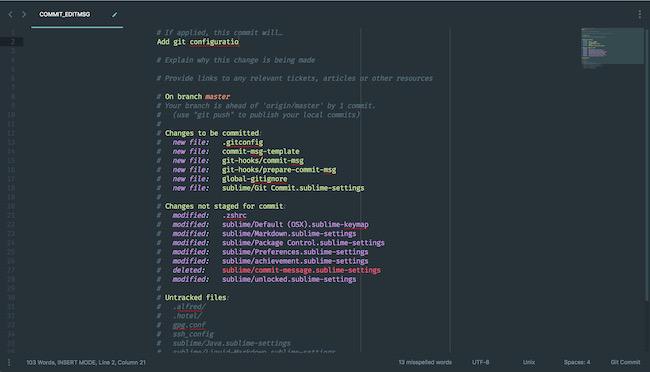
Task: Click the 'master' branch name text
Action: click(x=217, y=97)
